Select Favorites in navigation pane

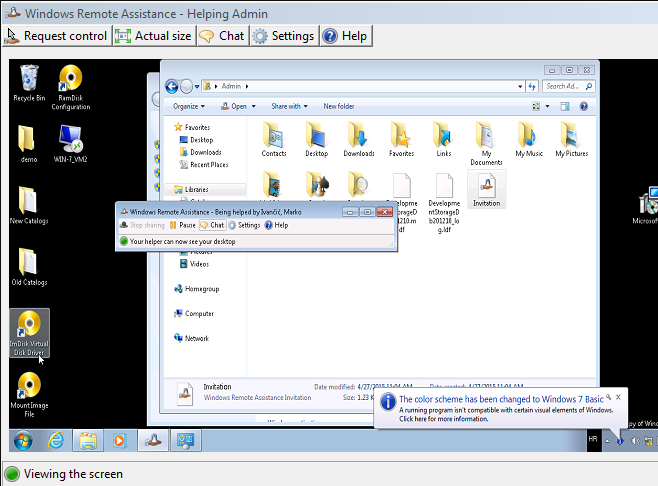[193, 127]
